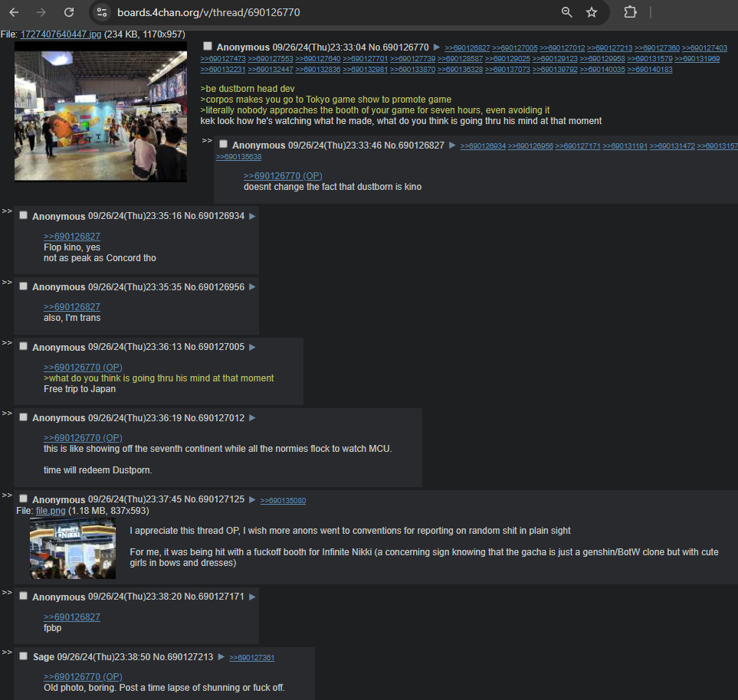Go back to the previous page

click(x=14, y=12)
